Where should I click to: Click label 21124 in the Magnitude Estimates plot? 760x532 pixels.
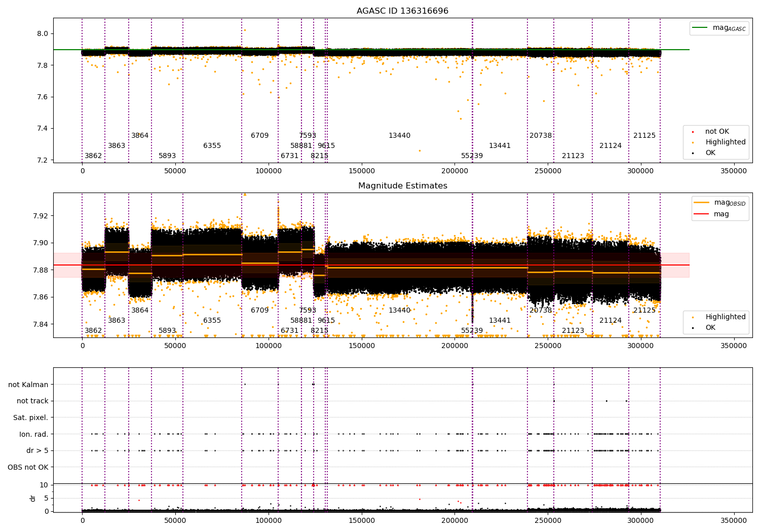[611, 321]
